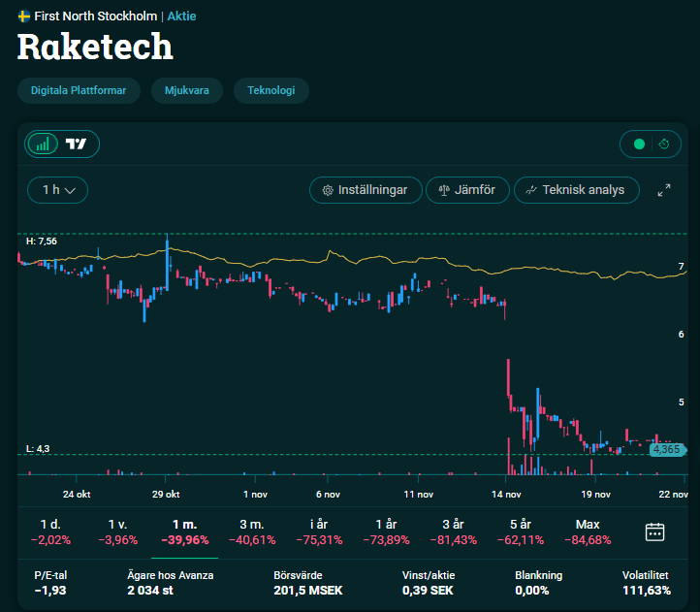This screenshot has height=612, width=700.
Task: Expand chart to fullscreen
Action: 664,190
